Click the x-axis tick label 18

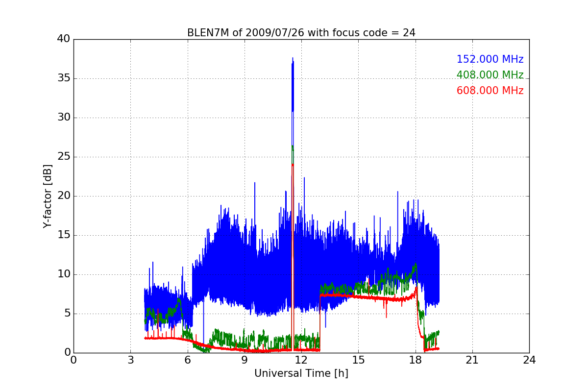416,360
